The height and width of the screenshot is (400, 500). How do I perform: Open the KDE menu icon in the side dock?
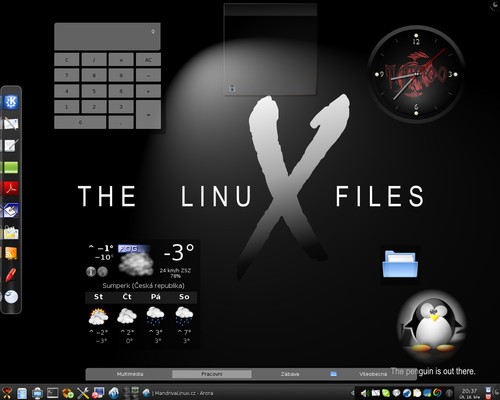click(x=11, y=102)
